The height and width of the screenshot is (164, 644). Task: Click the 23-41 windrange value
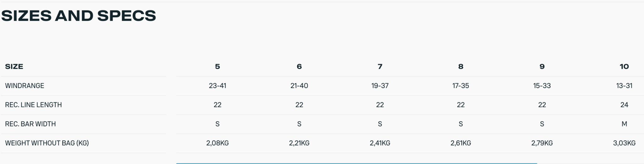click(217, 86)
